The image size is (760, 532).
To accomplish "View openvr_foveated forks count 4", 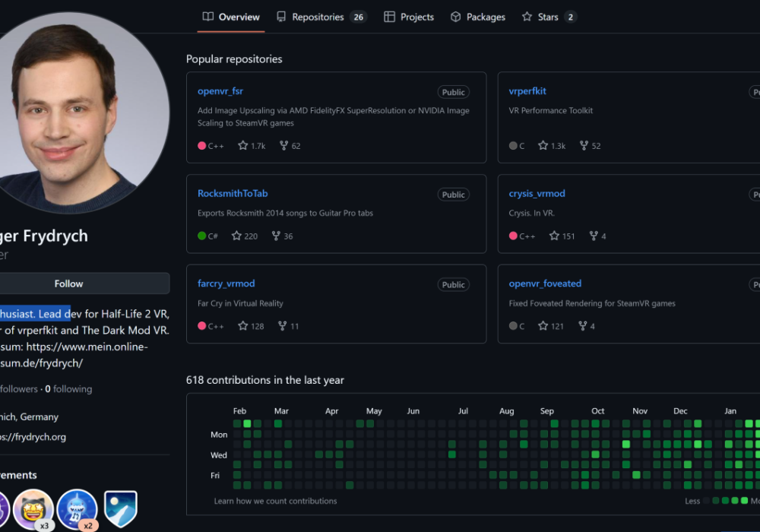I will pyautogui.click(x=587, y=326).
